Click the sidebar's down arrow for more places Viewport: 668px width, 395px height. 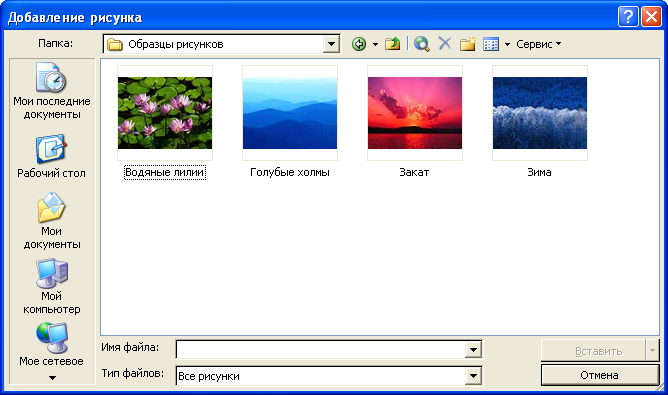[52, 378]
